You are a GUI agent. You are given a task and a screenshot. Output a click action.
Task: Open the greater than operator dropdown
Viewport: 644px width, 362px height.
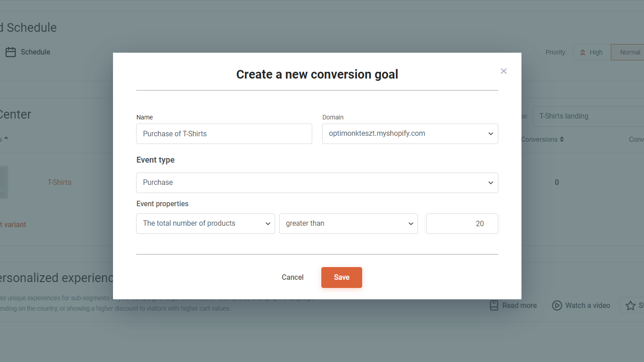point(349,223)
